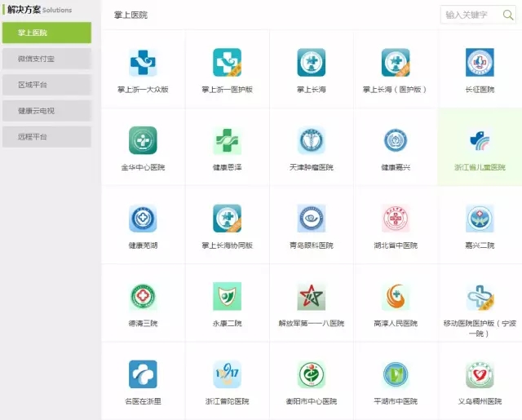Click the 健康嘉兴 label text
Image resolution: width=522 pixels, height=420 pixels.
pyautogui.click(x=396, y=167)
